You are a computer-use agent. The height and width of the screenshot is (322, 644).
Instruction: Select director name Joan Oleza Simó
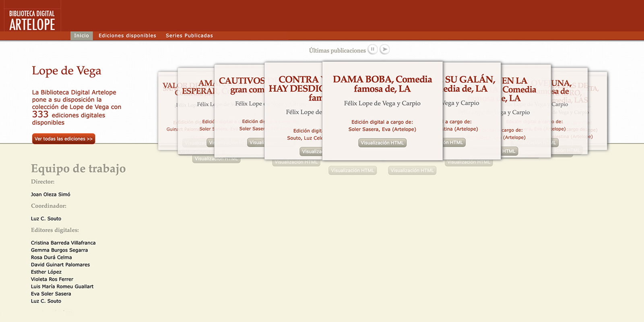point(51,194)
